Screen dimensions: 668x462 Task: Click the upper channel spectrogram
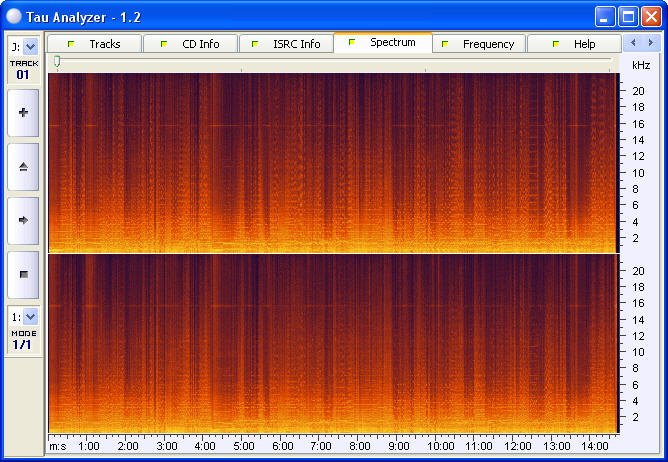click(332, 163)
